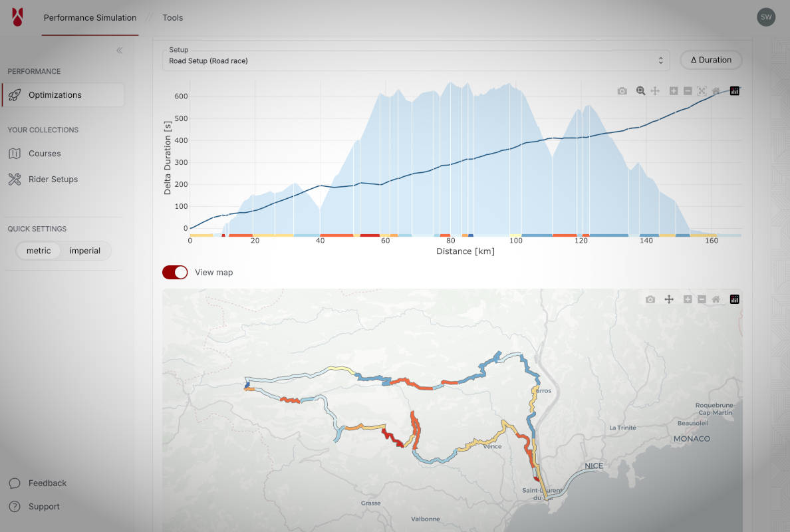The height and width of the screenshot is (532, 790).
Task: Switch units to imperial
Action: (85, 251)
